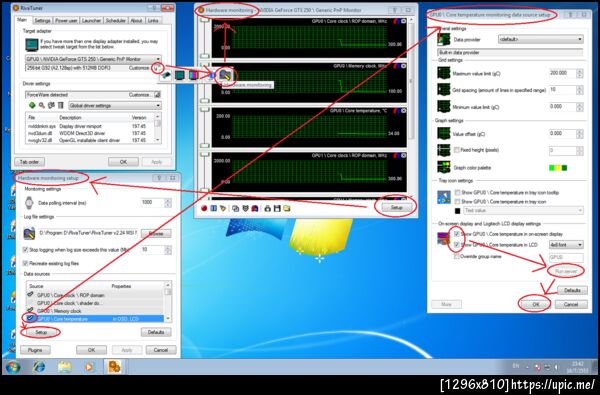Image resolution: width=600 pixels, height=395 pixels.
Task: Click the Tray icon settings picture
Action: pos(444,197)
